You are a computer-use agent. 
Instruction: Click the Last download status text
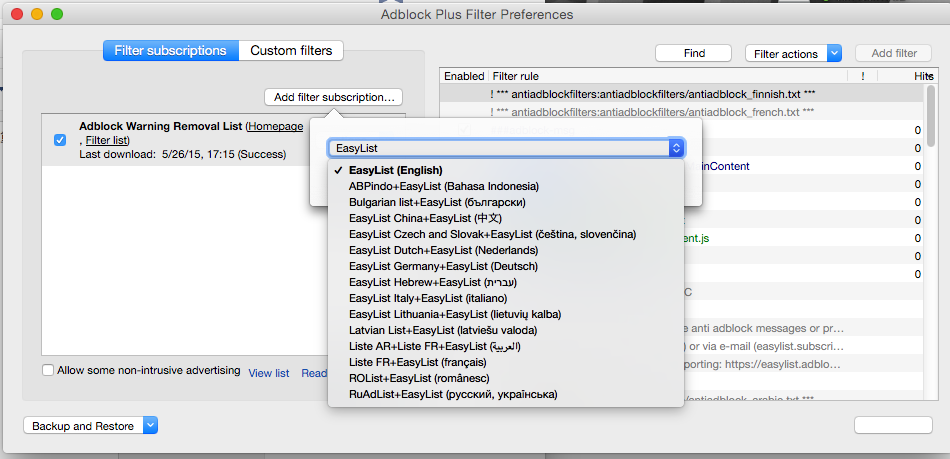coord(182,154)
